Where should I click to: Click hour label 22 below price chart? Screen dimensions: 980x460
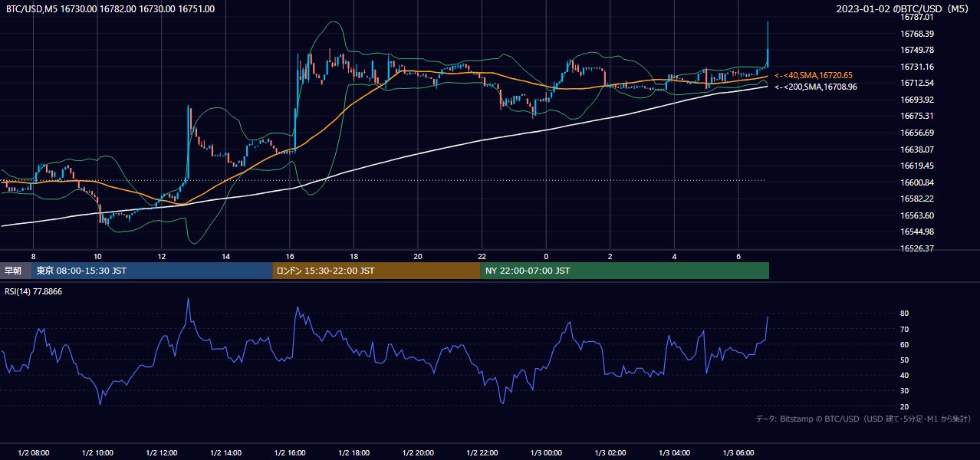coord(482,255)
